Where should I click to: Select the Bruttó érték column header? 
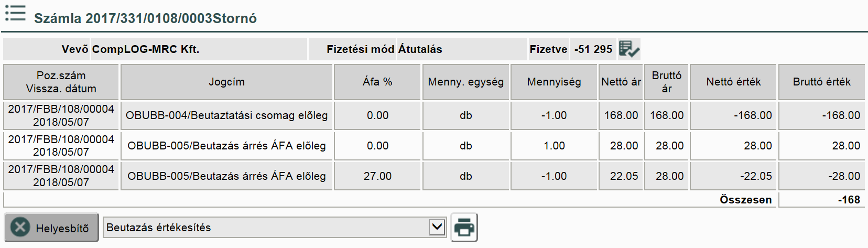821,82
